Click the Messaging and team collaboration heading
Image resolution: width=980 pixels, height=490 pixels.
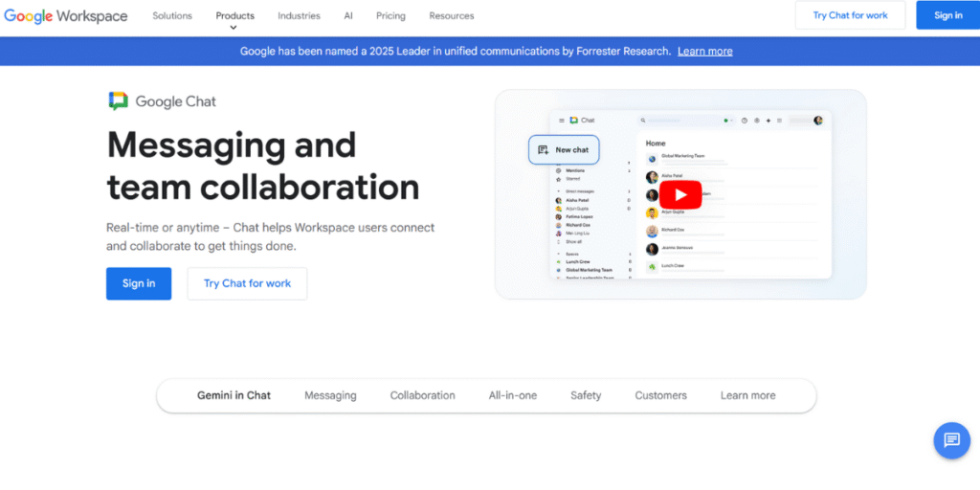click(x=262, y=165)
